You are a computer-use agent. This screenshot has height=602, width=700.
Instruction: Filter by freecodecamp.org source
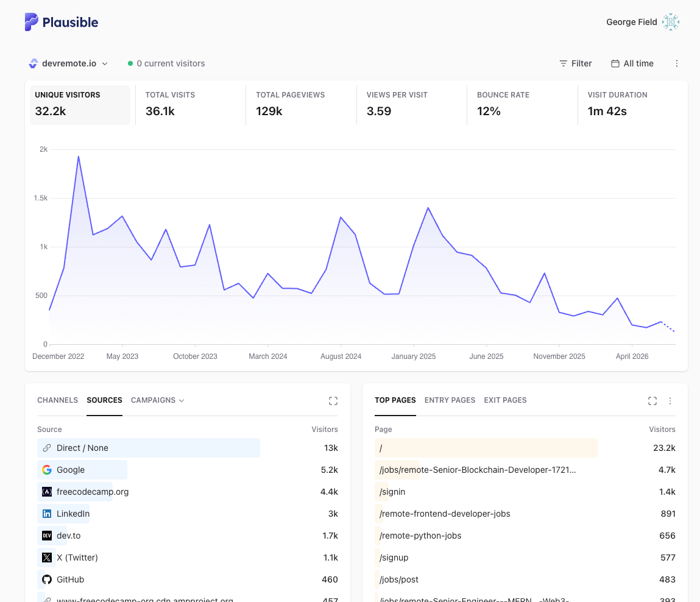coord(93,492)
